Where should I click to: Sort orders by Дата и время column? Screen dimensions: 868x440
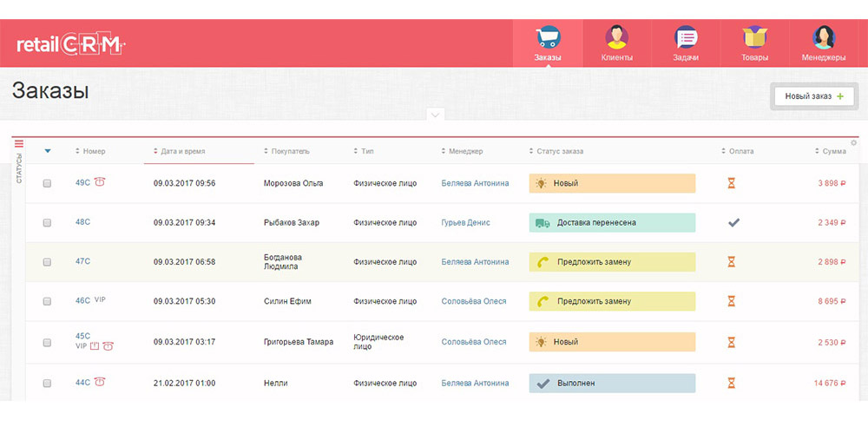(x=182, y=151)
